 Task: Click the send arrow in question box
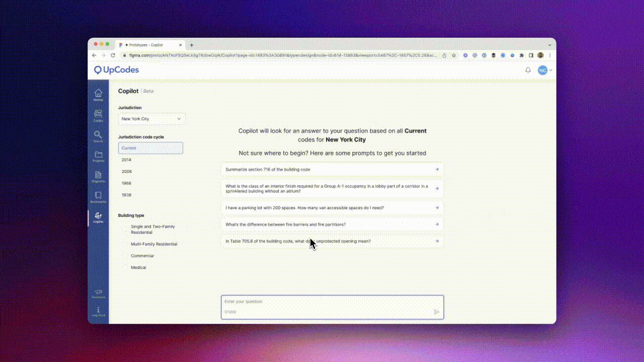[436, 312]
